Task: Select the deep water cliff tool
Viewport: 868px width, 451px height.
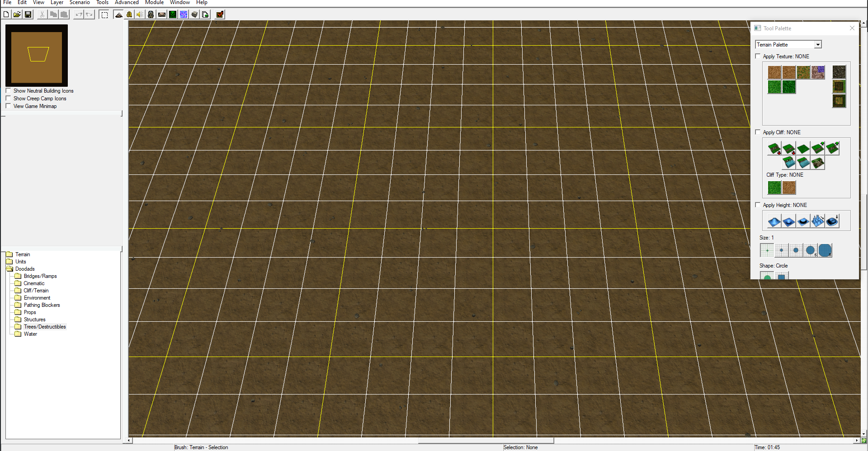Action: click(x=789, y=163)
